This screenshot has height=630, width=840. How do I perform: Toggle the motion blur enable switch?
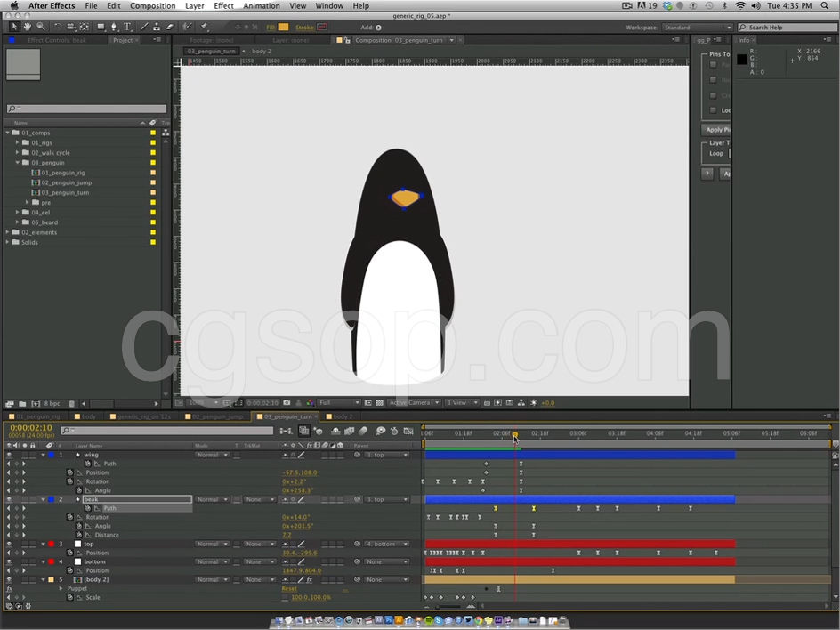tap(363, 431)
